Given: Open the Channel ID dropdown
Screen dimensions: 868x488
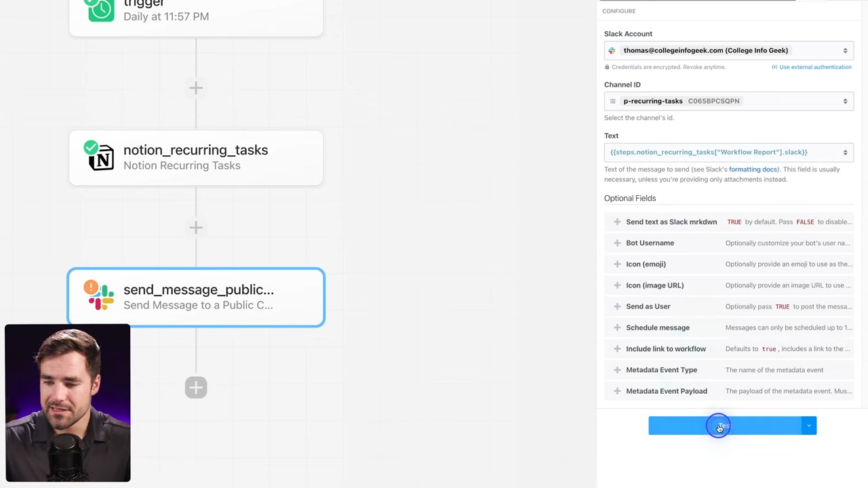Looking at the screenshot, I should pos(729,101).
